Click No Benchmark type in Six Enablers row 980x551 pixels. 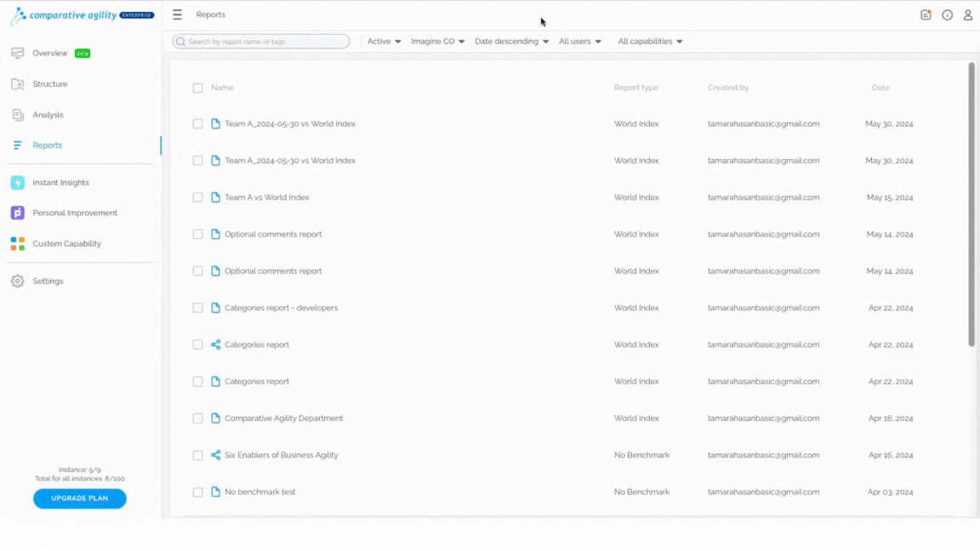[x=642, y=456]
